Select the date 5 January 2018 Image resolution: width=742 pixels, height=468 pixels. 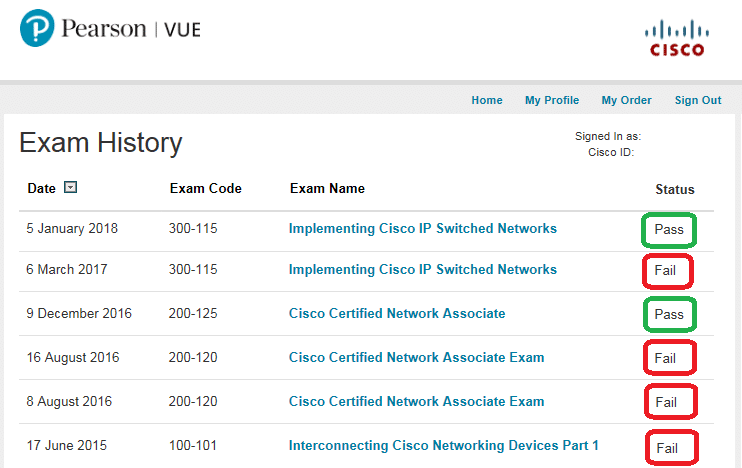(72, 229)
